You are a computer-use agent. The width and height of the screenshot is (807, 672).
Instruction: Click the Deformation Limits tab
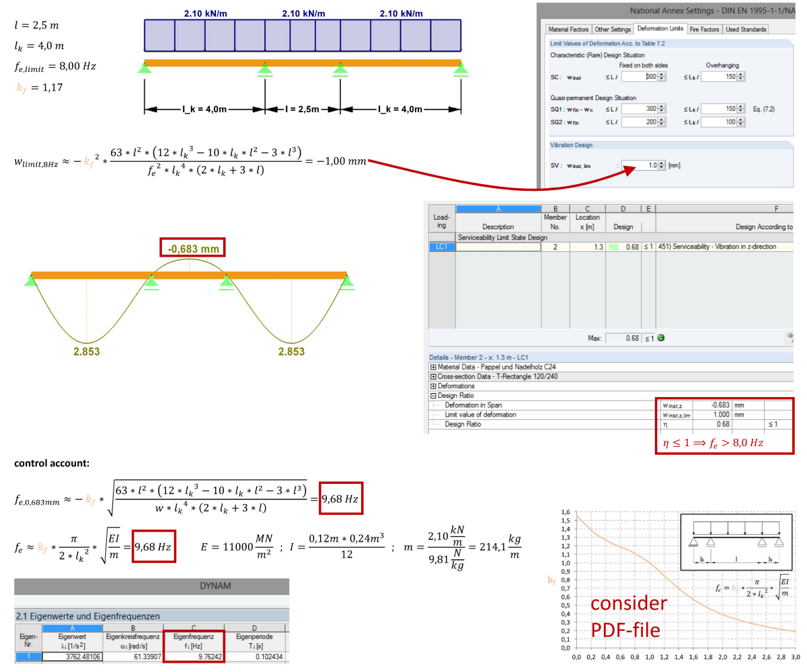click(x=661, y=29)
